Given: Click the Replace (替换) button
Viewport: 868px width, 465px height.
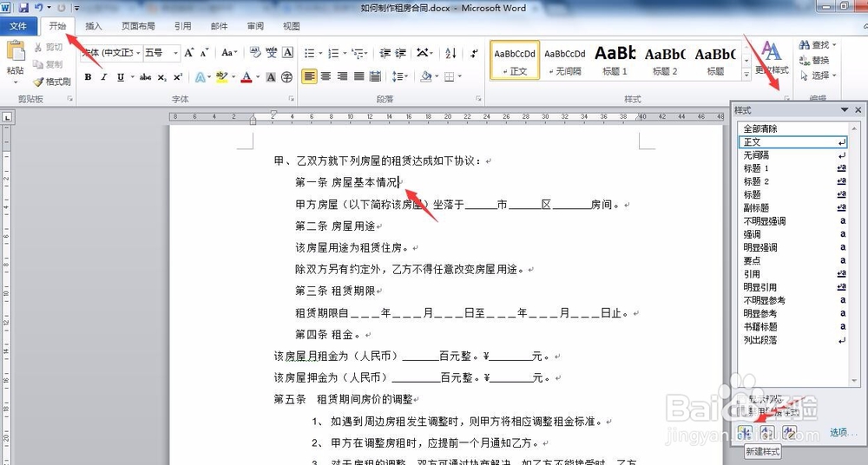Looking at the screenshot, I should point(814,60).
